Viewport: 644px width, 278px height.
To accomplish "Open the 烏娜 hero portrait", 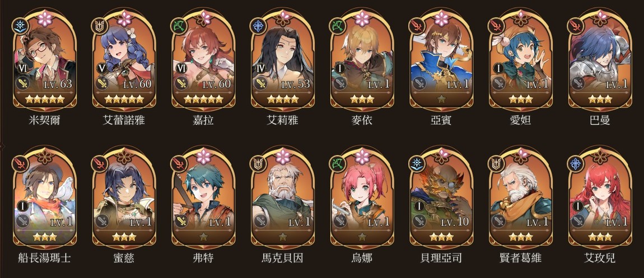I will click(362, 199).
